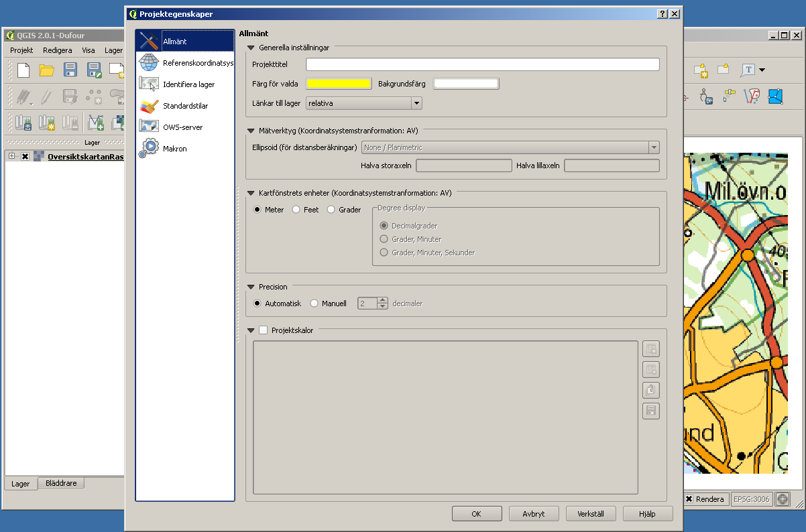This screenshot has width=806, height=532.
Task: Click the save layer edits icon
Action: tap(70, 96)
